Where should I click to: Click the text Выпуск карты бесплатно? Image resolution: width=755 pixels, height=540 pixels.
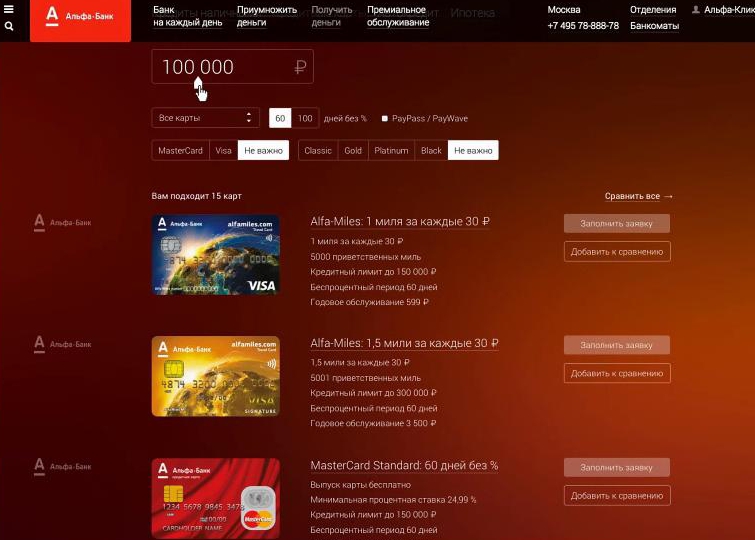tap(361, 485)
